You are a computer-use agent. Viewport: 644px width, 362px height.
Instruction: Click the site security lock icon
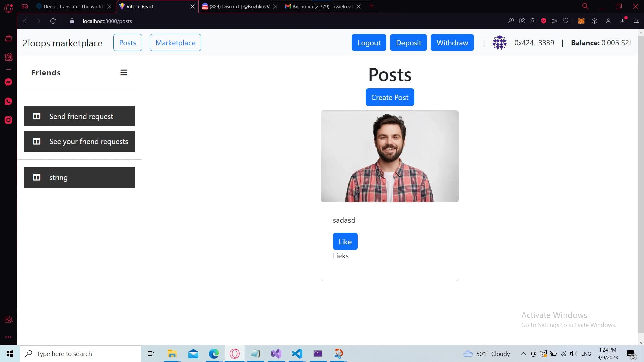(72, 21)
